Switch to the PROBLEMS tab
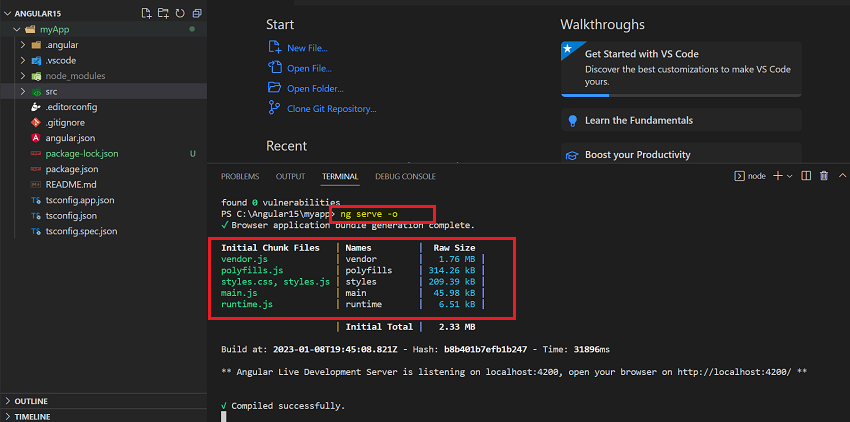The image size is (850, 422). tap(240, 176)
